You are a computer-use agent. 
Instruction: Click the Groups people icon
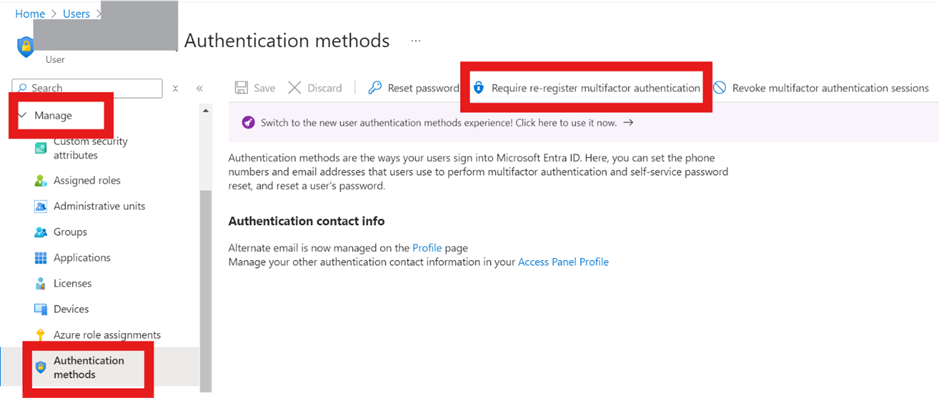point(41,232)
